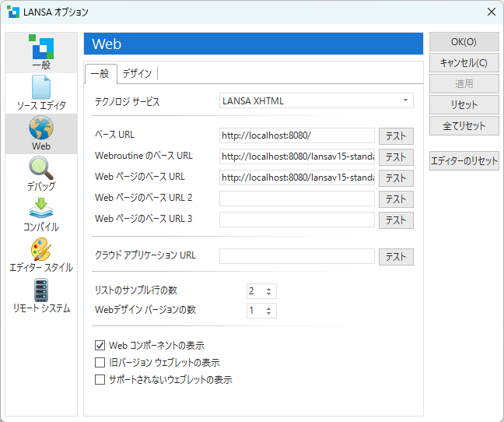504x422 pixels.
Task: Test the クラウド アプリケーション URL
Action: pos(396,257)
